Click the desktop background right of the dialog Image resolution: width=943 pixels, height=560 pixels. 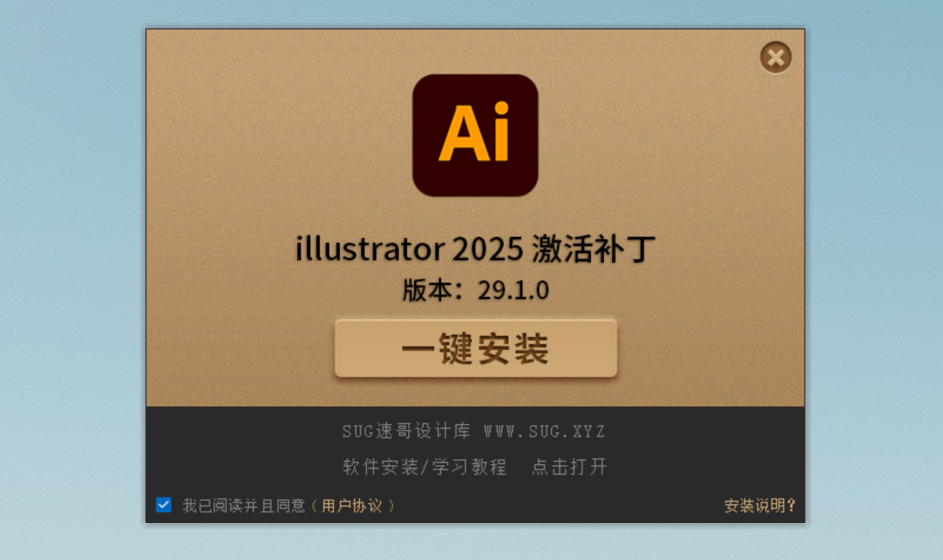tap(872, 275)
